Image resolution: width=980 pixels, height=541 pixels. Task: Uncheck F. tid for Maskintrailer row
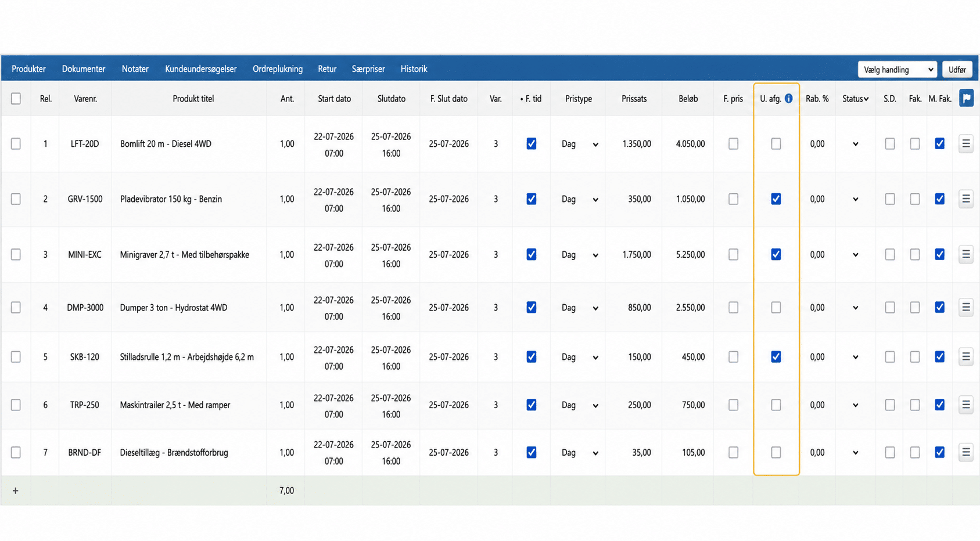[x=531, y=405]
